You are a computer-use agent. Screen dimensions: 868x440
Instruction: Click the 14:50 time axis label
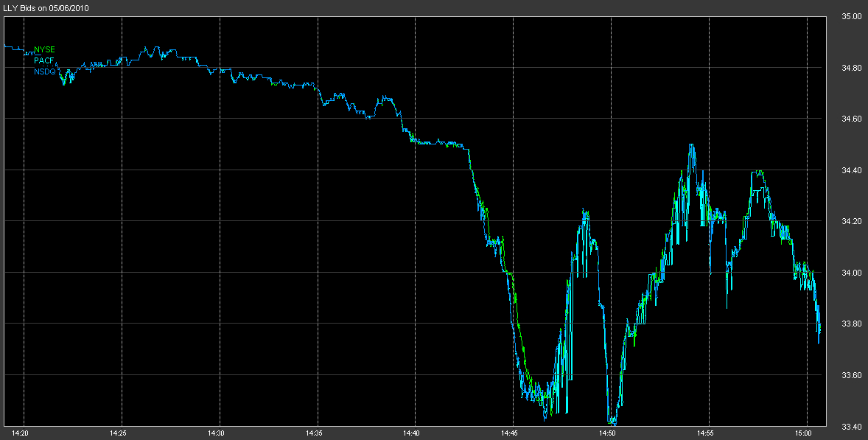point(608,433)
